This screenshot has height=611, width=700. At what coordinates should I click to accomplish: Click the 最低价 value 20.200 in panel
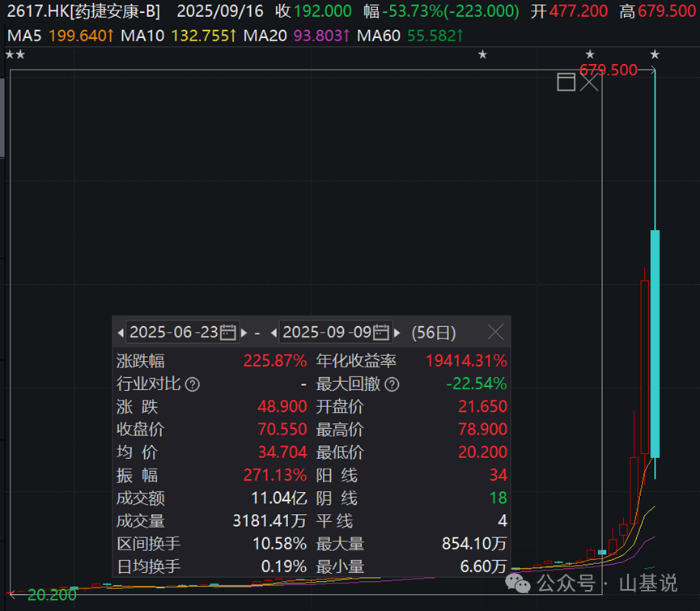click(482, 452)
